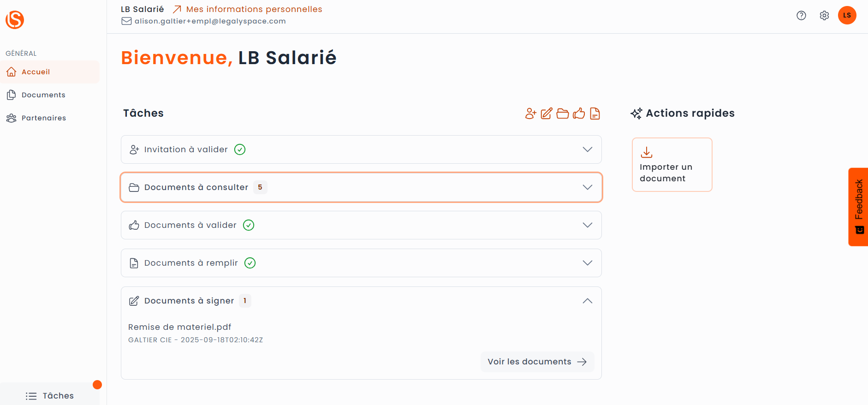Open Mes informations personnelles link
868x405 pixels.
(254, 9)
